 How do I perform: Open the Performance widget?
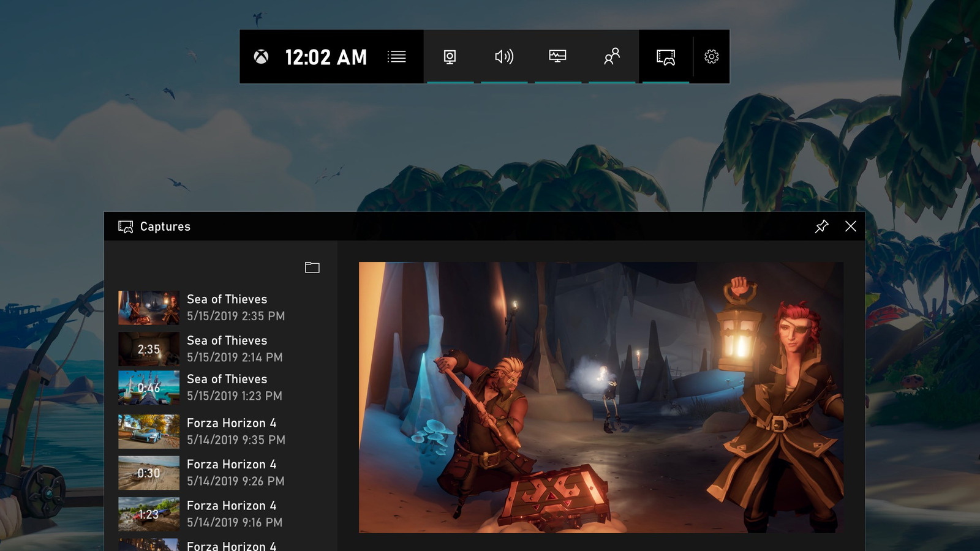coord(557,57)
